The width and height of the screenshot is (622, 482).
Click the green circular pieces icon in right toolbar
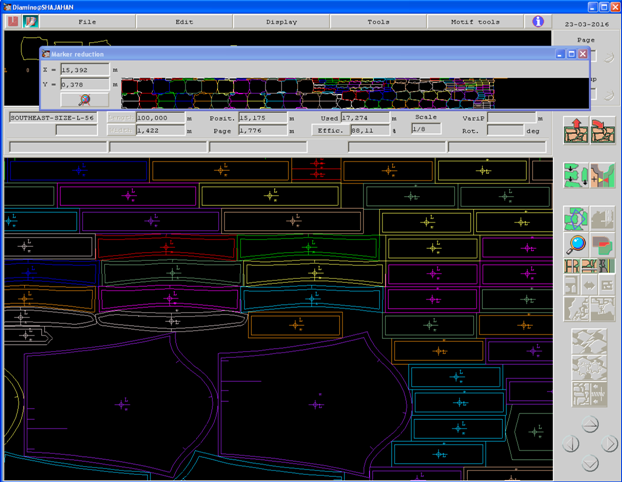tap(575, 217)
